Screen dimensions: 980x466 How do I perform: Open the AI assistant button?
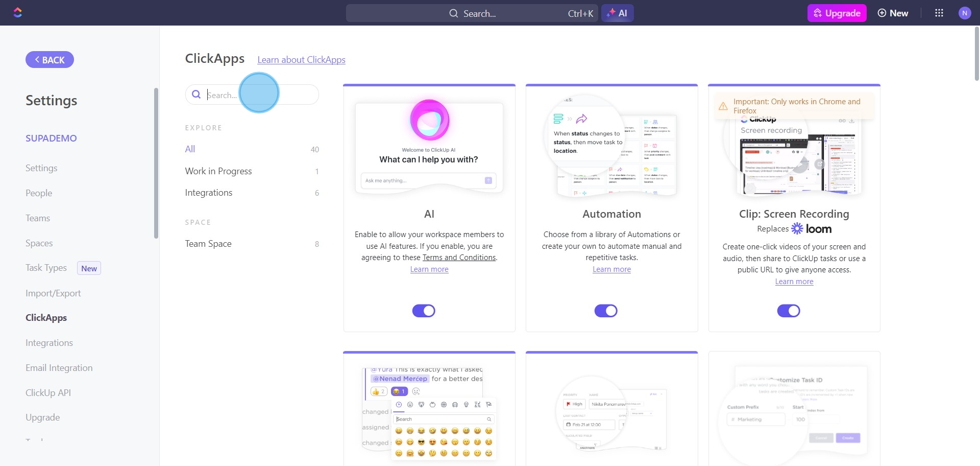tap(618, 13)
